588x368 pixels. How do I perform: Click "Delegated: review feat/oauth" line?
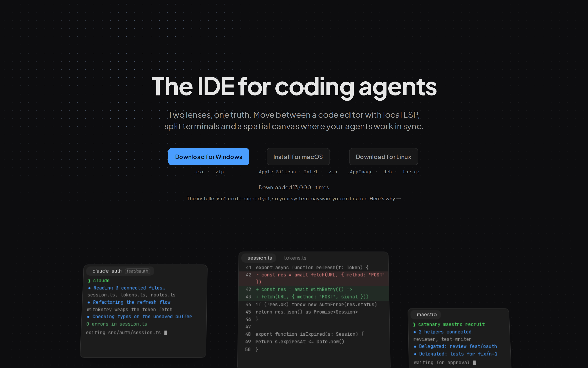(x=455, y=346)
